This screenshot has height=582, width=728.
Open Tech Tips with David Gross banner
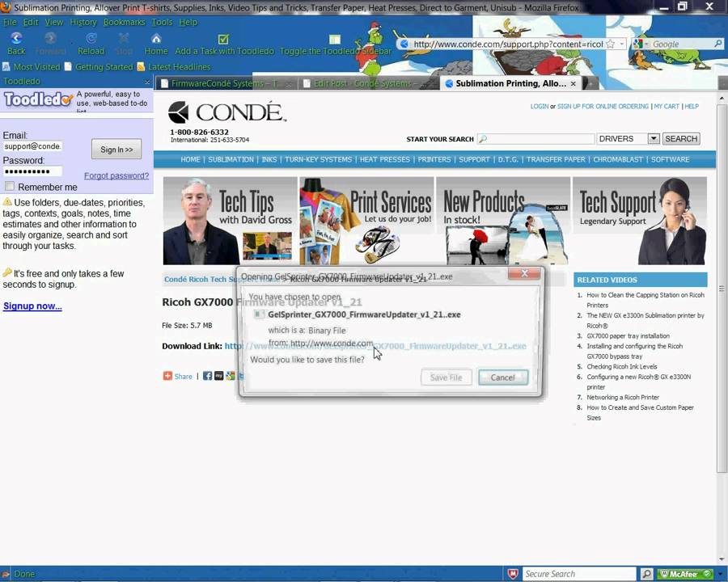(x=230, y=221)
